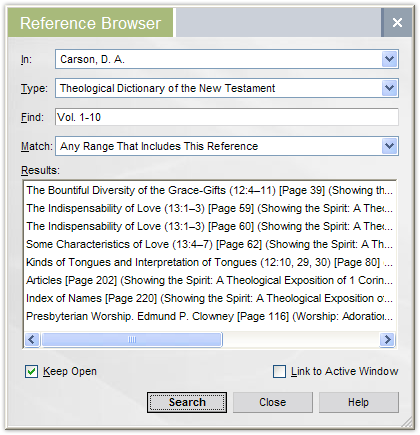Click the results right scroll arrow

387,340
